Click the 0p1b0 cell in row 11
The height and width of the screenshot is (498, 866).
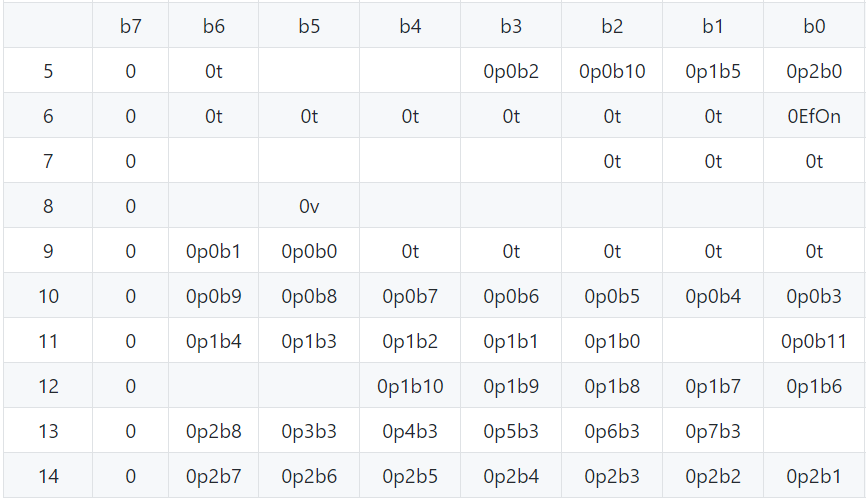[x=612, y=342]
